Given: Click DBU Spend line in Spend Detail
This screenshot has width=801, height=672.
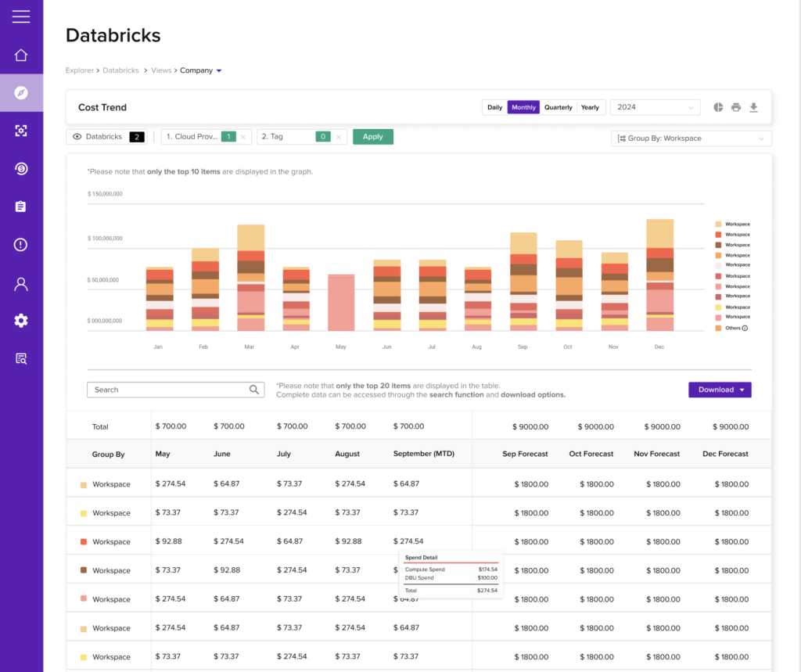Looking at the screenshot, I should (451, 578).
